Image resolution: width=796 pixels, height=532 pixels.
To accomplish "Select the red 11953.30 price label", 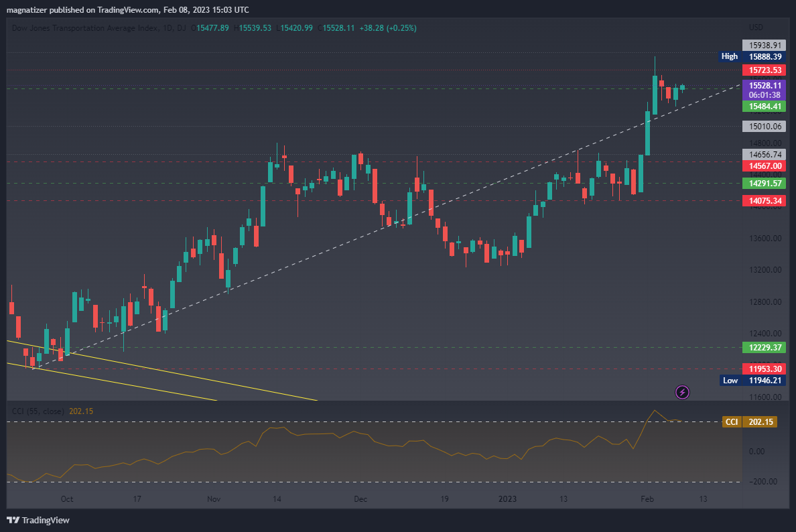I will click(764, 369).
